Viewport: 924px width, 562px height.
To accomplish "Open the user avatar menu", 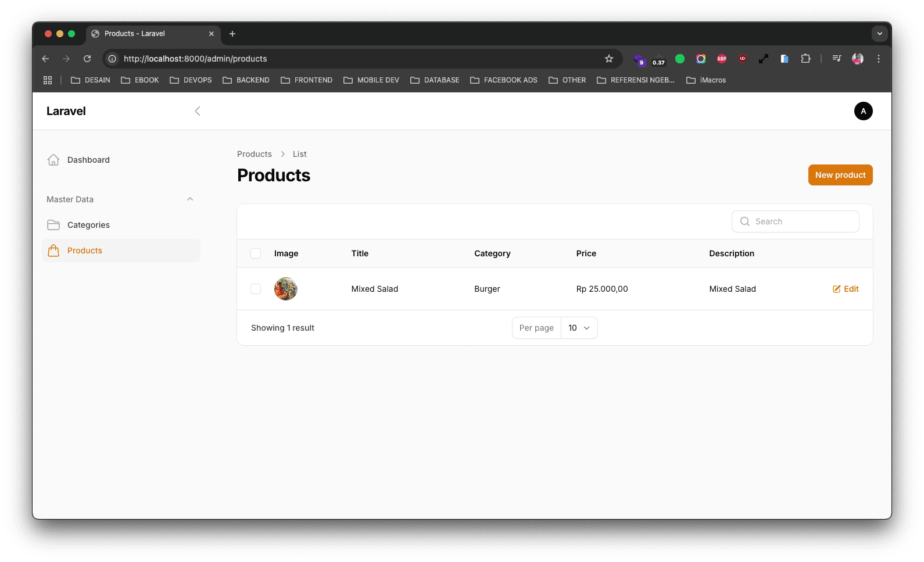I will [863, 111].
